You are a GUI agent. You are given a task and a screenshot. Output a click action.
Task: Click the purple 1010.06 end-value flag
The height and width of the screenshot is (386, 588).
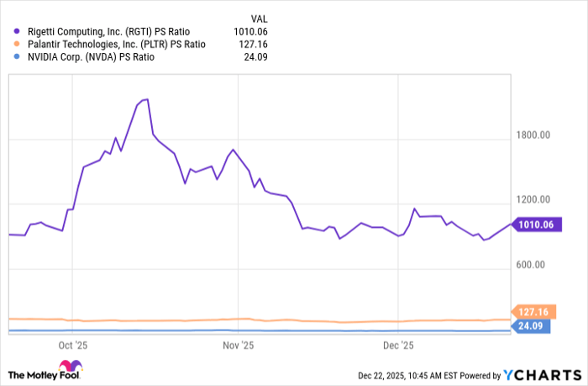click(x=536, y=225)
